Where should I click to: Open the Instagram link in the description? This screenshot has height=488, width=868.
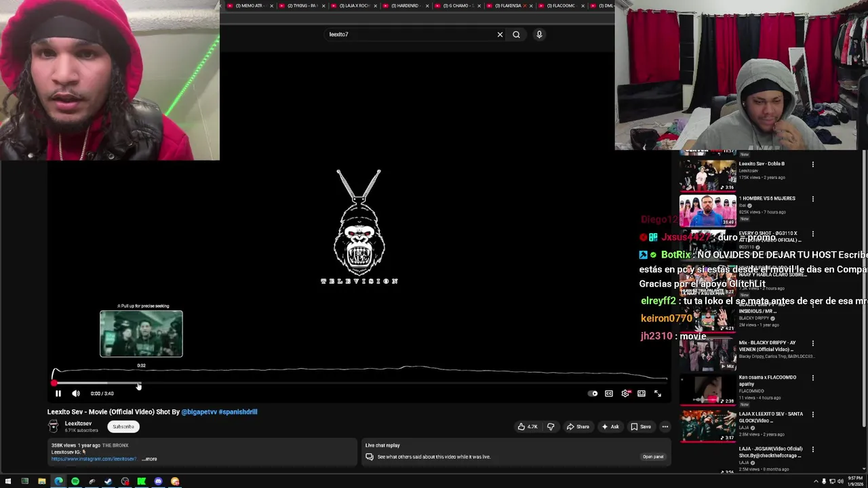point(94,459)
